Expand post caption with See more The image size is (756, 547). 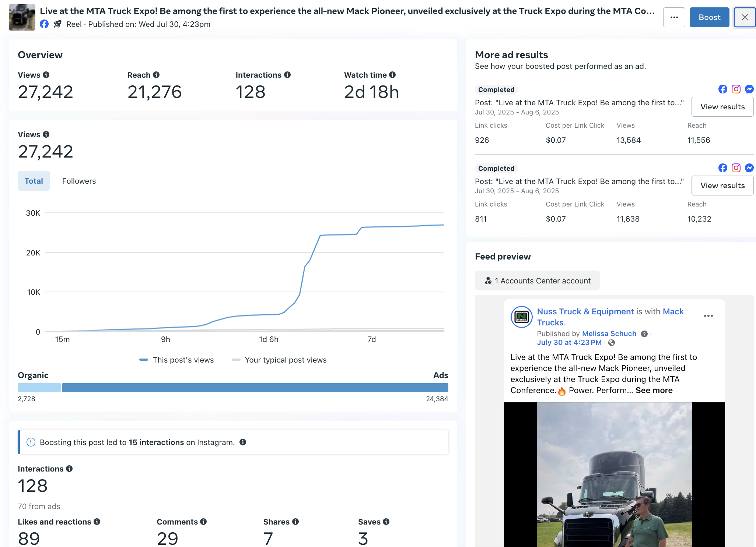[x=654, y=390]
